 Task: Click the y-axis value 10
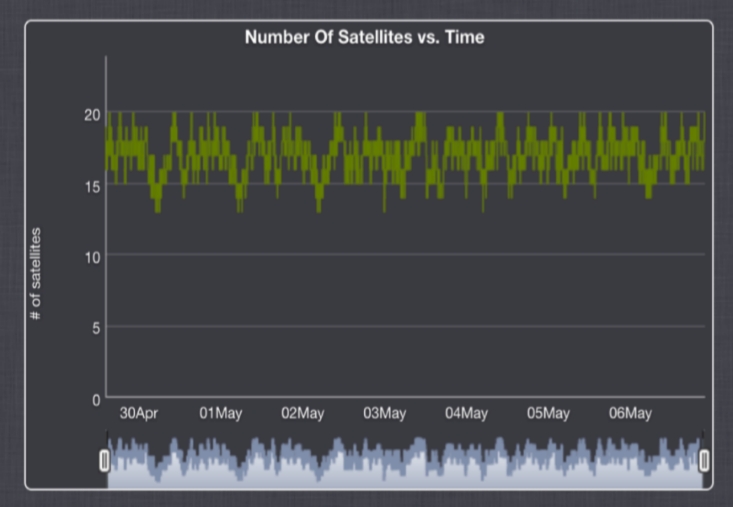pyautogui.click(x=91, y=257)
